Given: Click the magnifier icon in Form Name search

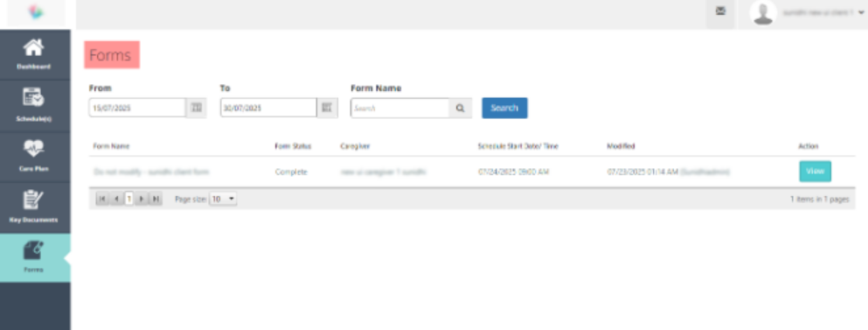Looking at the screenshot, I should [460, 109].
